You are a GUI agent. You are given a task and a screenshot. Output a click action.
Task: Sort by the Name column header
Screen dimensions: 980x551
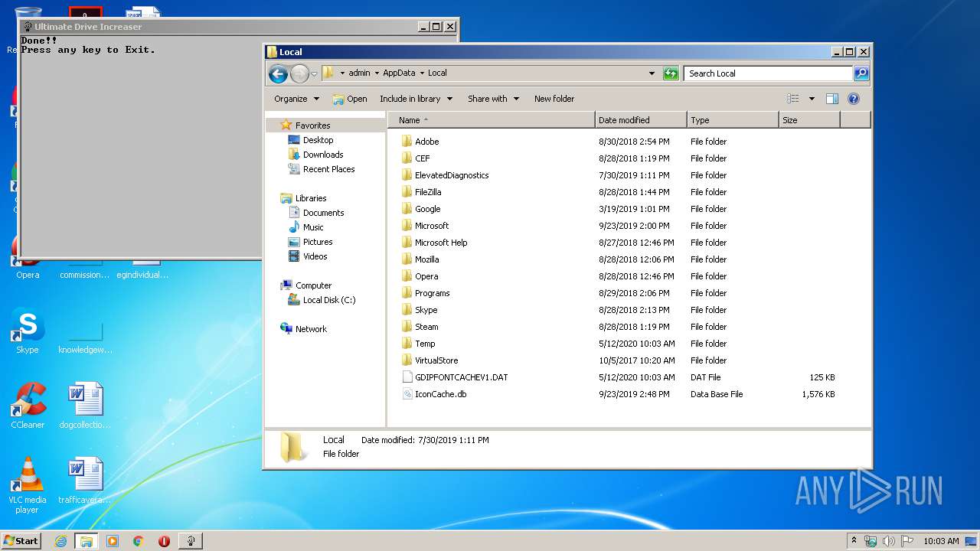tap(491, 120)
